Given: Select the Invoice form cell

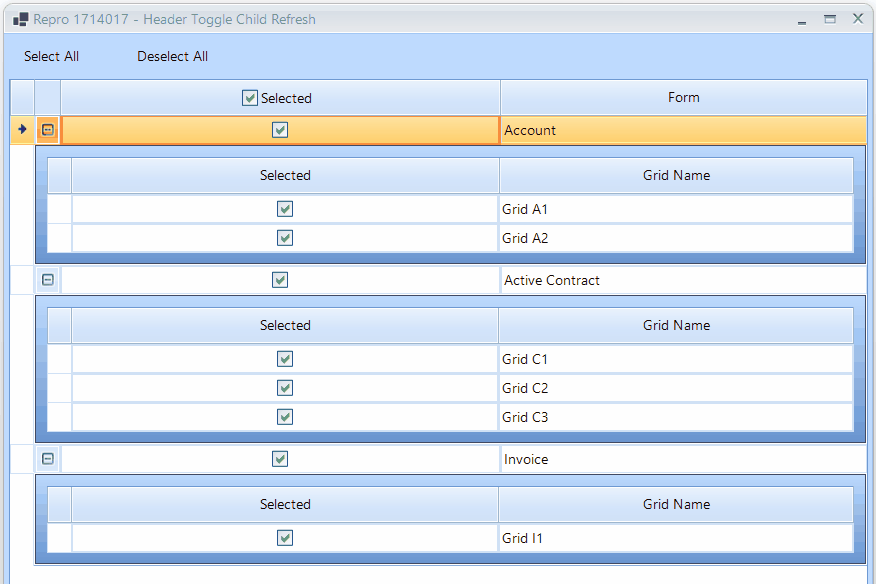Looking at the screenshot, I should pyautogui.click(x=683, y=459).
